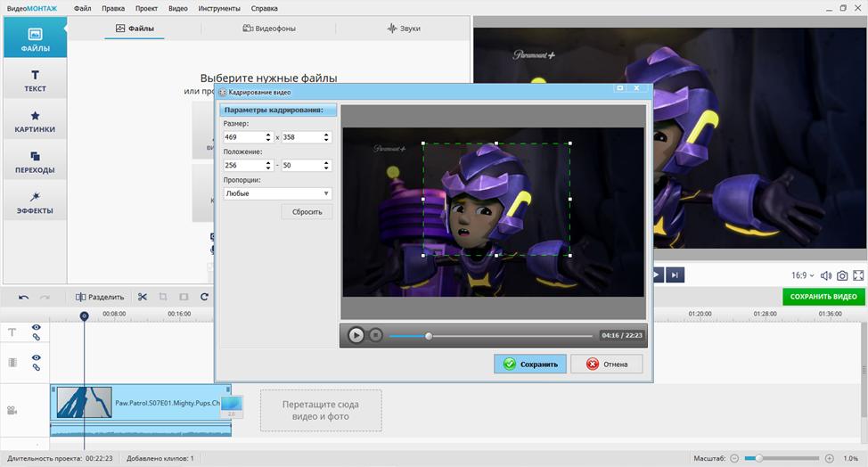This screenshot has height=467, width=868.
Task: Click the green Сохранить видео button
Action: click(823, 297)
